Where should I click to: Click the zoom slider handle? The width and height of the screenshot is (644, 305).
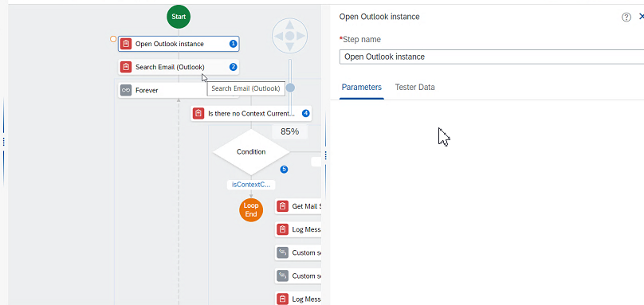(290, 88)
